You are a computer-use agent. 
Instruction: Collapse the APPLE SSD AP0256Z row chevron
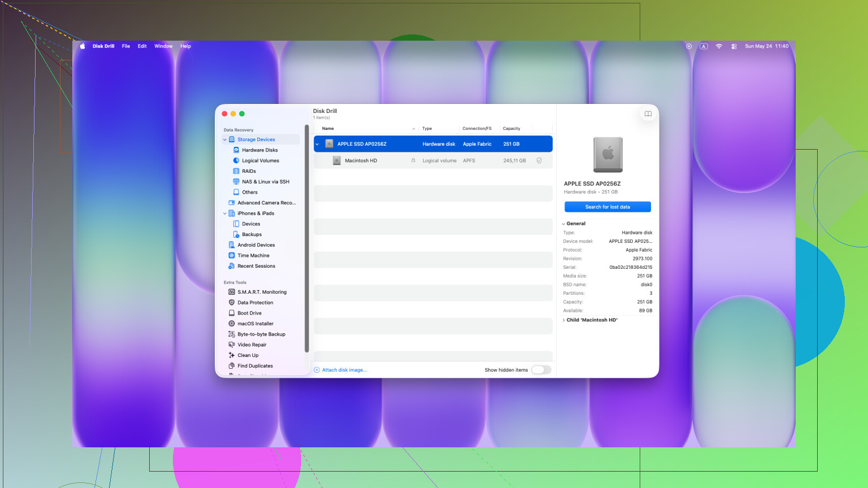coord(318,144)
